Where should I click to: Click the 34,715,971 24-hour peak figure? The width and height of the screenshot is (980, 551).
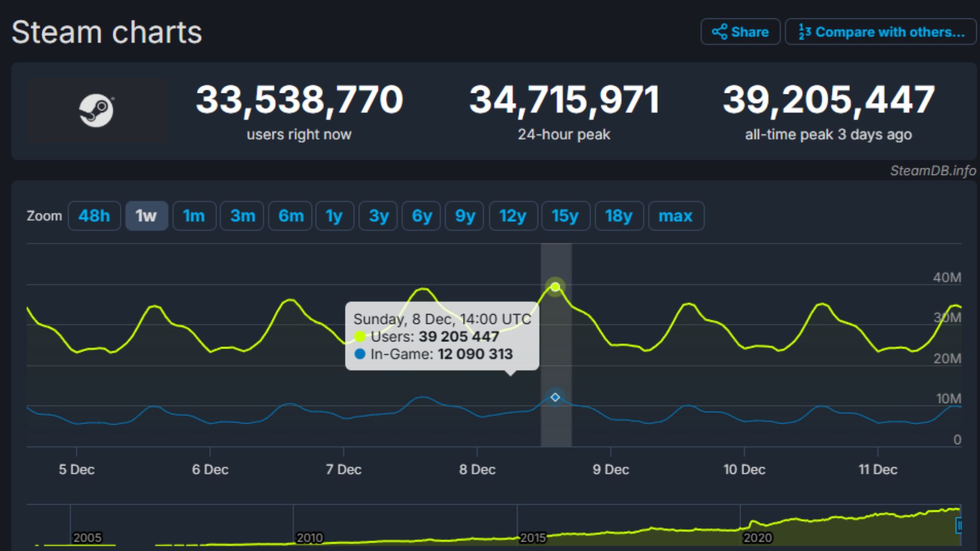564,99
